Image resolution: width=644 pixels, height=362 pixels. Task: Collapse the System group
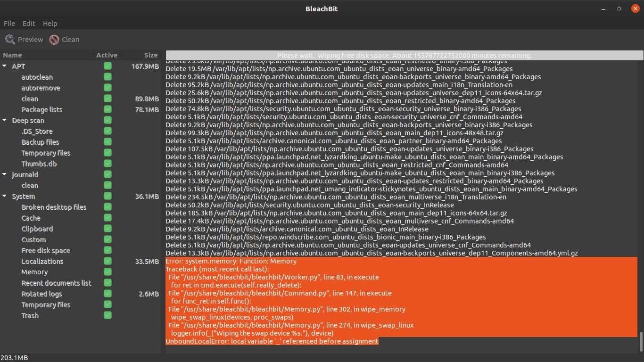coord(5,197)
